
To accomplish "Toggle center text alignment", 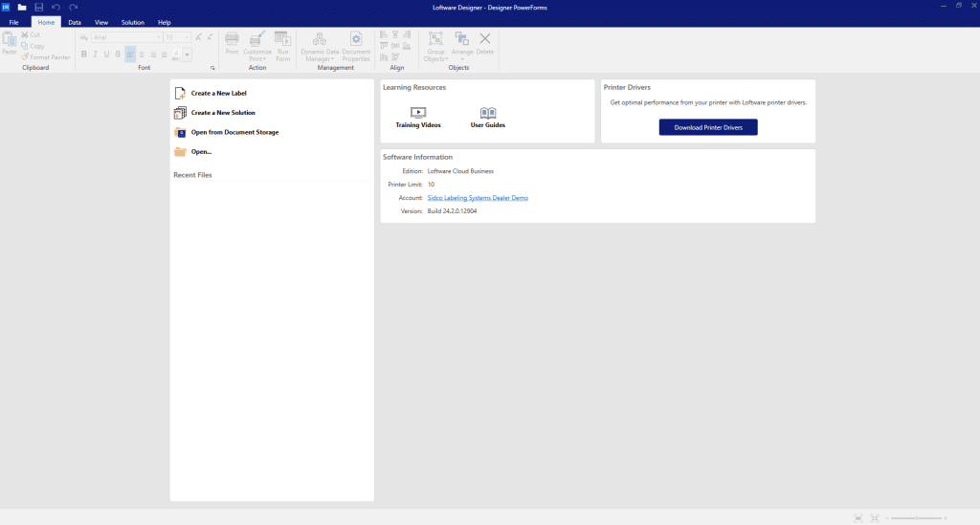I will [x=142, y=55].
